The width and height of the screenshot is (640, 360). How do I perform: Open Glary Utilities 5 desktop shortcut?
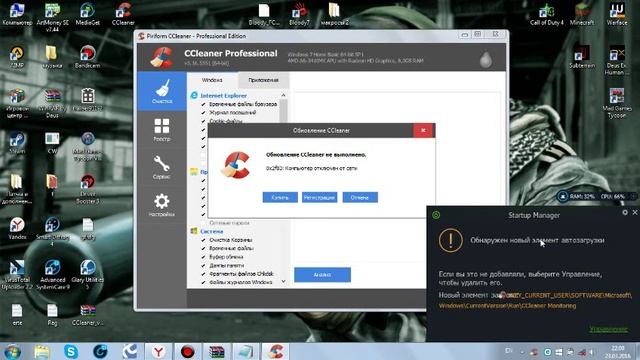pos(87,275)
